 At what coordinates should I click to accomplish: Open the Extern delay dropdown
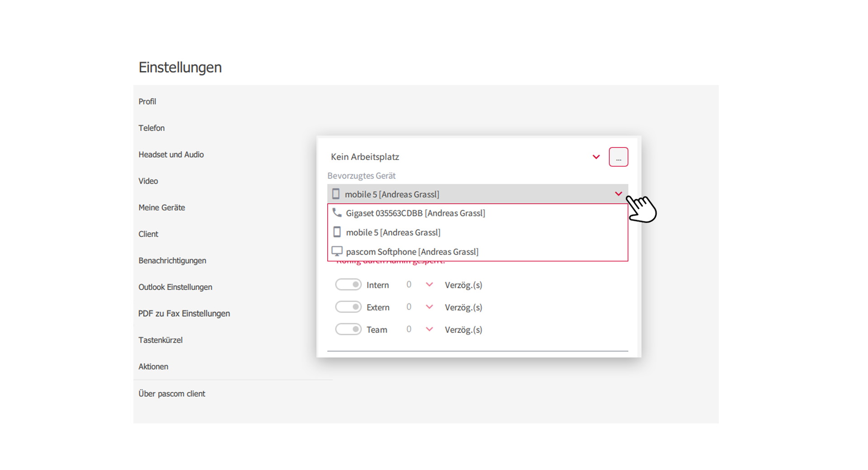coord(429,307)
